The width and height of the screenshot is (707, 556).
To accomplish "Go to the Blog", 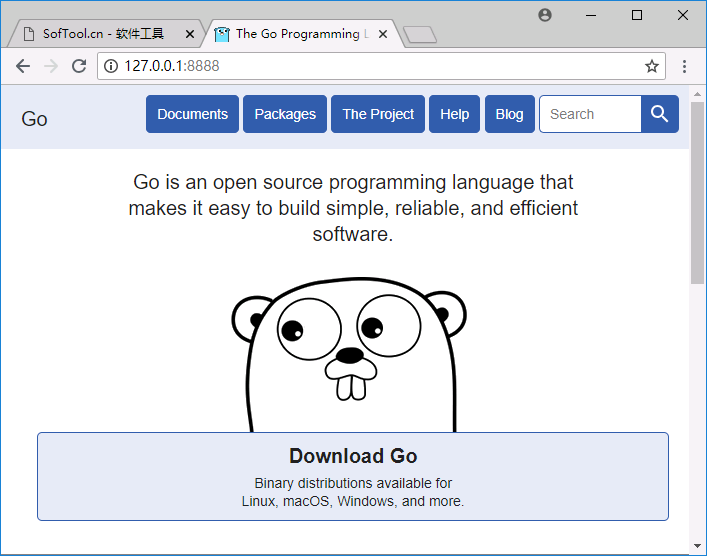I will (x=510, y=114).
